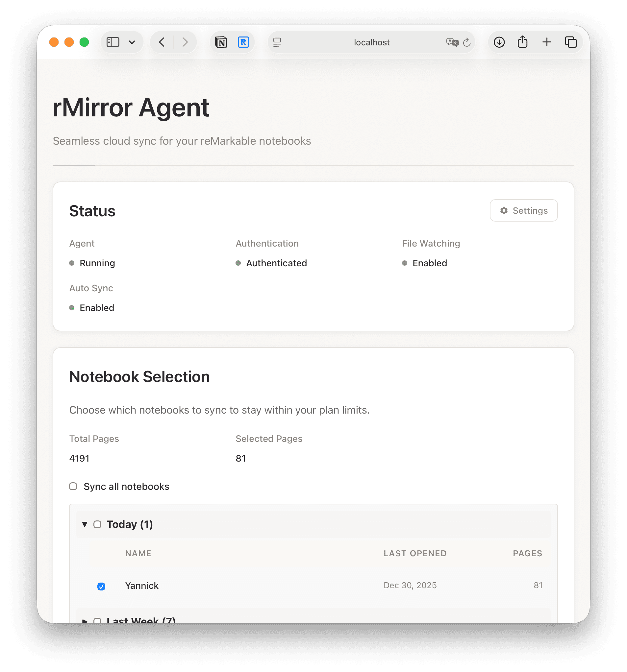This screenshot has height=672, width=627.
Task: Expand the Last Week section
Action: click(x=85, y=621)
